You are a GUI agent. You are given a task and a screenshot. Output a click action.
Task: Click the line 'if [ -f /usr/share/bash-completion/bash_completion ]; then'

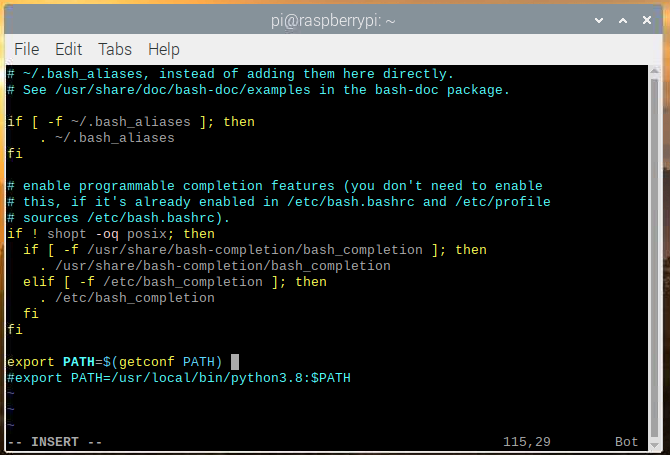[255, 250]
